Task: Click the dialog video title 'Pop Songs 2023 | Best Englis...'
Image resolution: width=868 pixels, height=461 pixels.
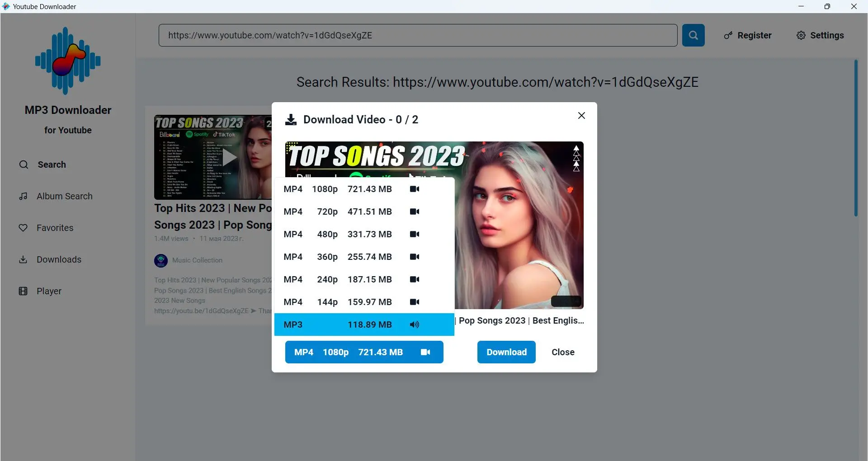Action: coord(521,320)
